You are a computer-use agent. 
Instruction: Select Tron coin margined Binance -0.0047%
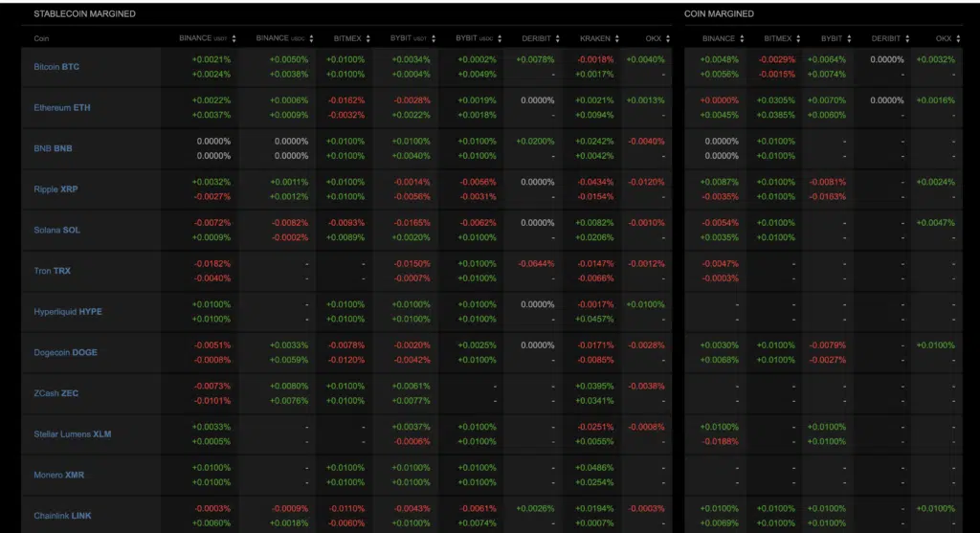point(720,264)
